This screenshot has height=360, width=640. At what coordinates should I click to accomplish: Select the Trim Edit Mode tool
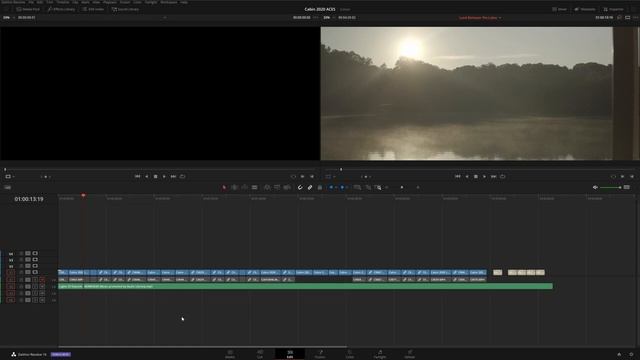(235, 187)
